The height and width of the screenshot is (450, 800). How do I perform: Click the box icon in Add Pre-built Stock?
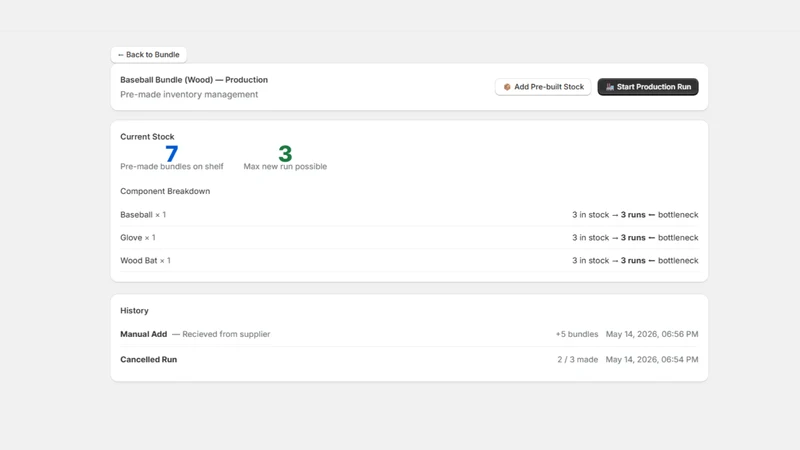[x=507, y=87]
